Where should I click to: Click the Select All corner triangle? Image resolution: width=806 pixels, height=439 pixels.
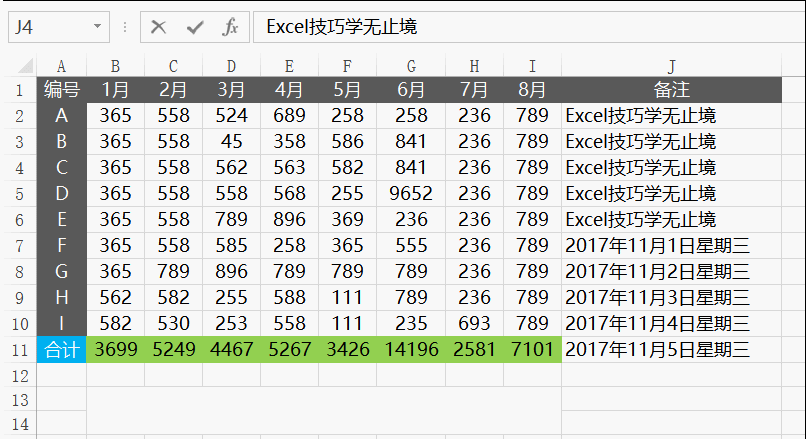tap(25, 66)
